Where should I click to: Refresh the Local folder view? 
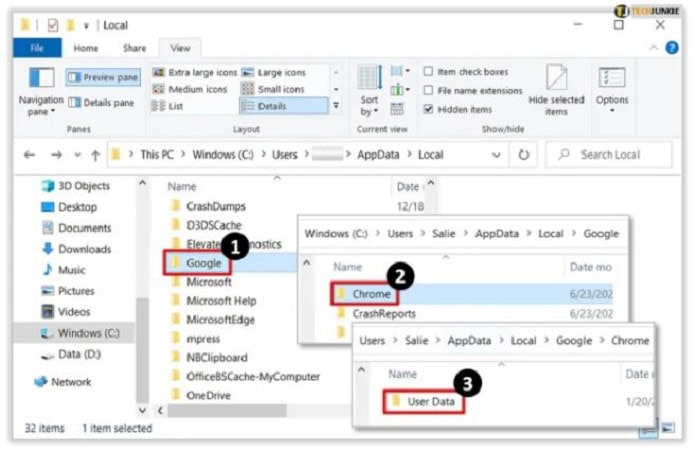pos(523,155)
